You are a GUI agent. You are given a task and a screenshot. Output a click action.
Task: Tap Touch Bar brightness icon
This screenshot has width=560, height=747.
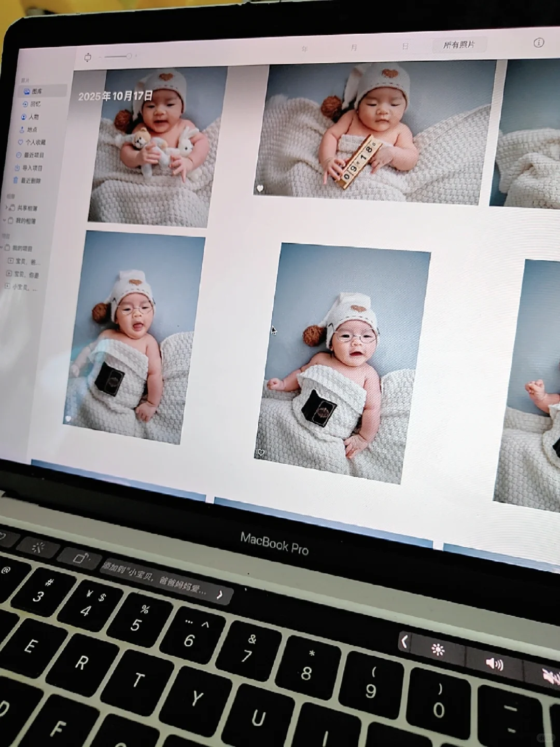(x=438, y=649)
